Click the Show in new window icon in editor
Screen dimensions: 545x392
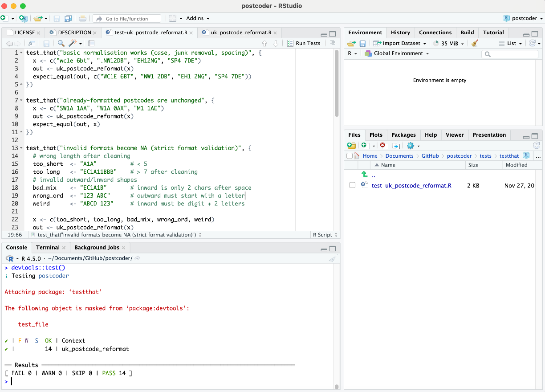pos(31,43)
